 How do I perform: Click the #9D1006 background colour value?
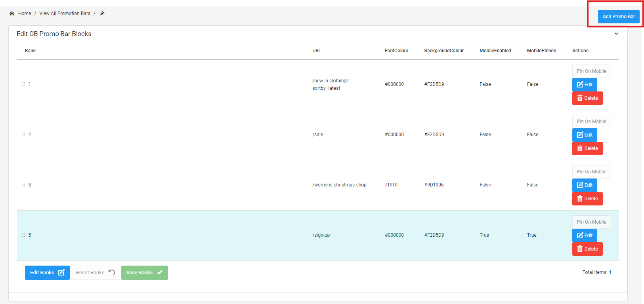pos(434,185)
